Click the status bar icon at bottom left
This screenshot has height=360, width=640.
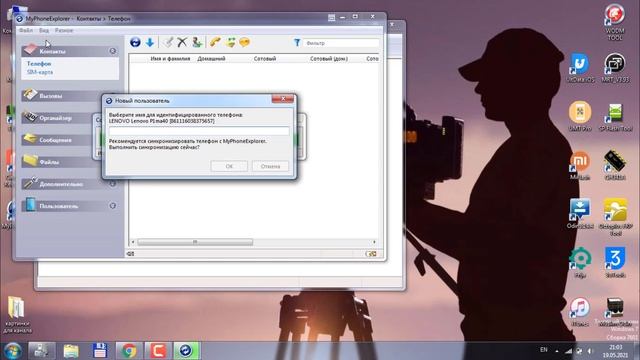coord(130,254)
